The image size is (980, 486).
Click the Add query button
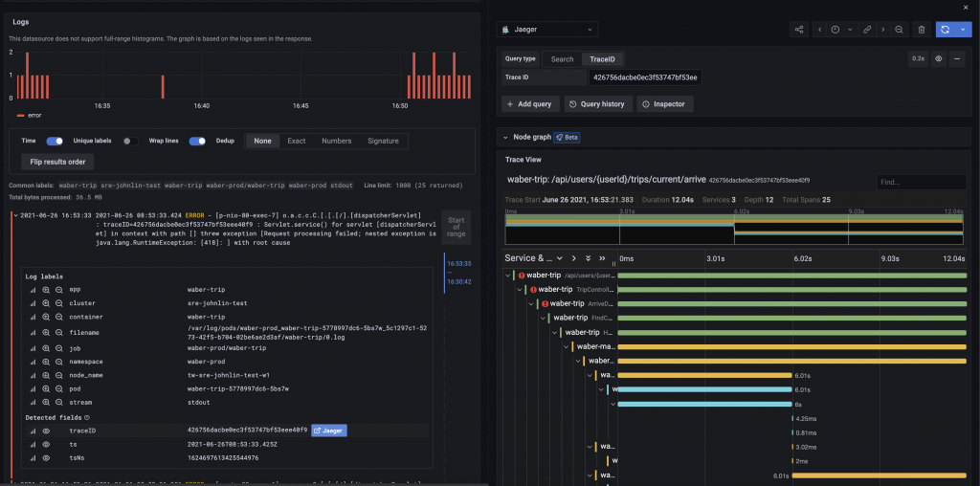pos(529,104)
